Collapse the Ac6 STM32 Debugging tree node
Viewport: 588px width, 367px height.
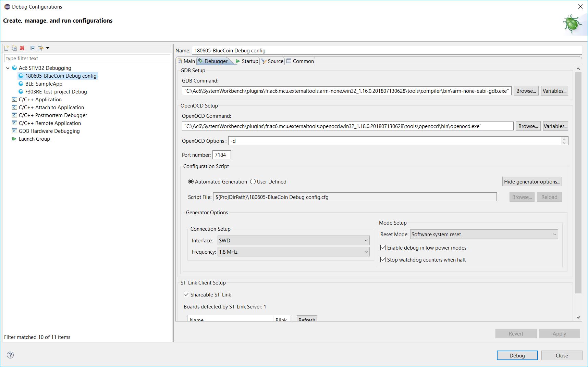8,68
